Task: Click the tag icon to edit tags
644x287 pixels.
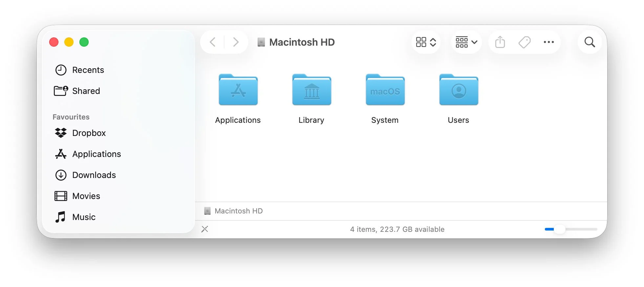Action: 525,42
